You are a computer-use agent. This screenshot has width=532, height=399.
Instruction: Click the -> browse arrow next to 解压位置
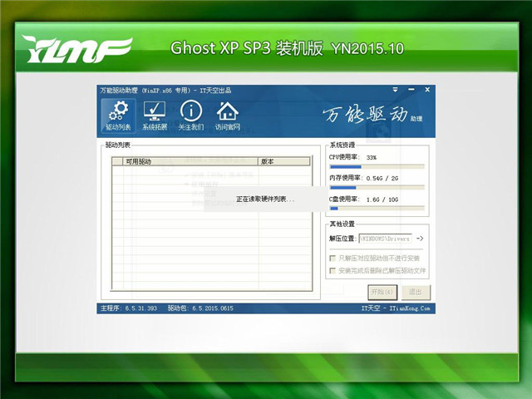coord(420,239)
